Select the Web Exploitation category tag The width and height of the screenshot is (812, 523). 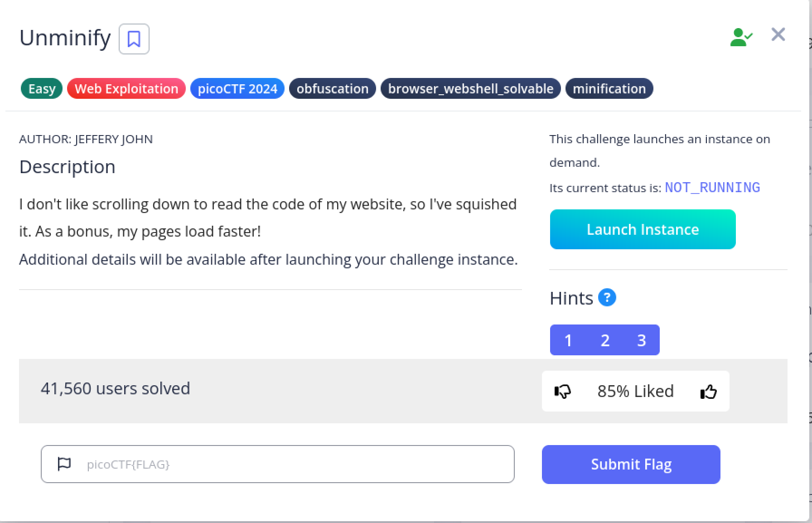[126, 88]
